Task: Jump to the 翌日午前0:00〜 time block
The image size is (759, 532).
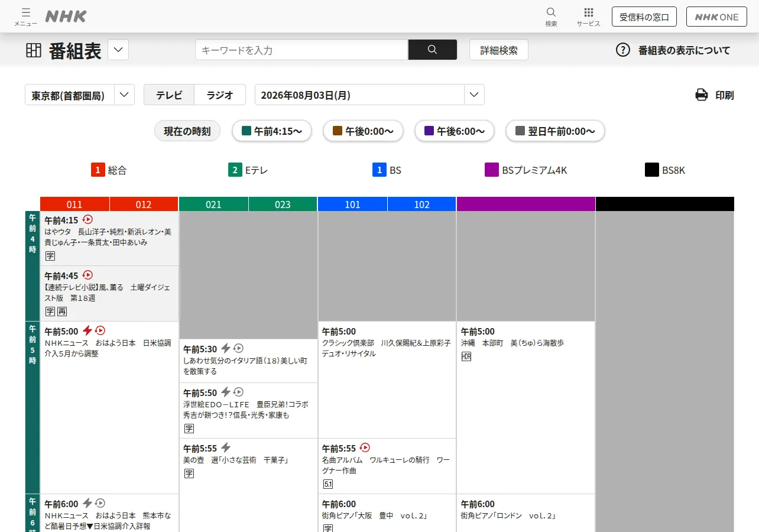Action: tap(555, 131)
